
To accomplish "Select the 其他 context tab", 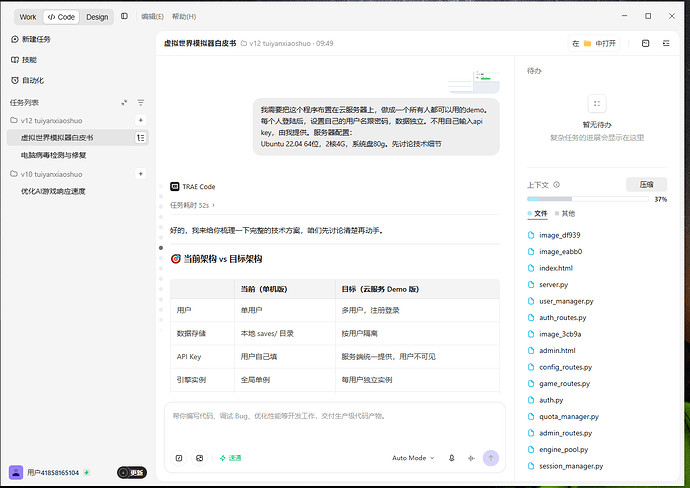I will (565, 213).
